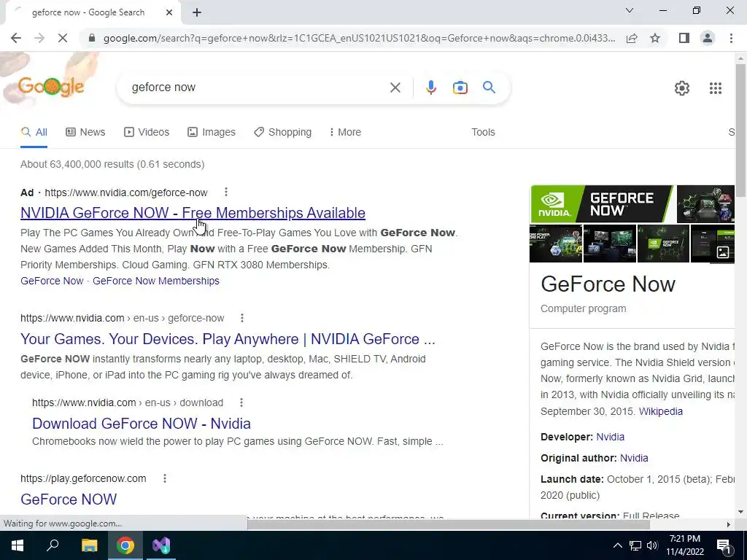Image resolution: width=747 pixels, height=560 pixels.
Task: Go back to the previous page
Action: [16, 38]
